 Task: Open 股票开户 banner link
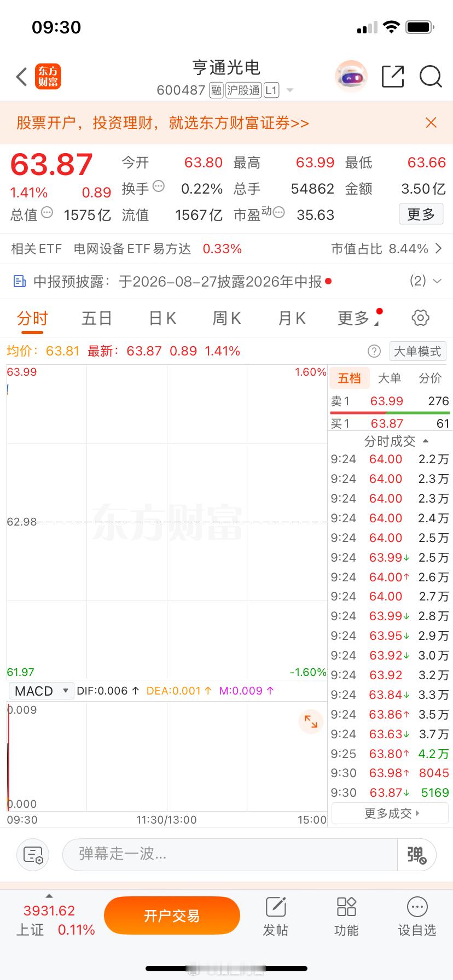tap(162, 122)
